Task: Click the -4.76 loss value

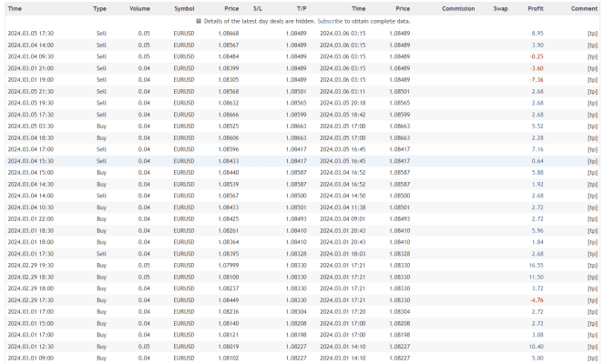Action: 537,300
